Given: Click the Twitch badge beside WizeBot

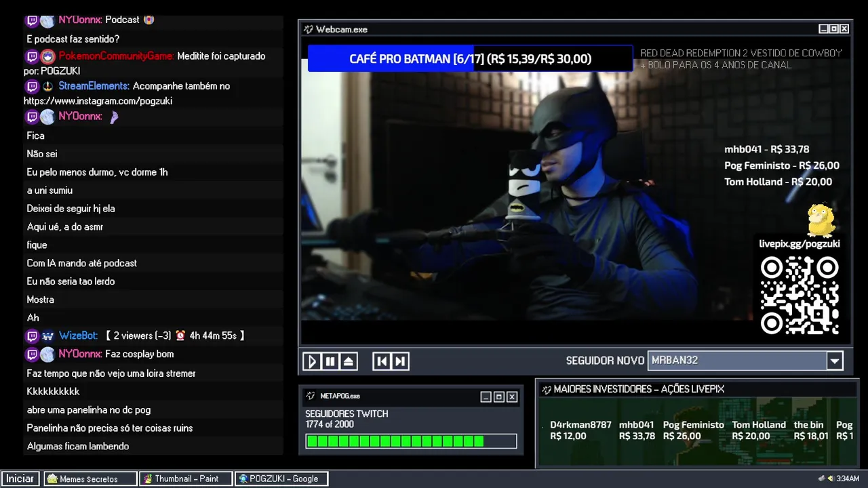Looking at the screenshot, I should (32, 336).
